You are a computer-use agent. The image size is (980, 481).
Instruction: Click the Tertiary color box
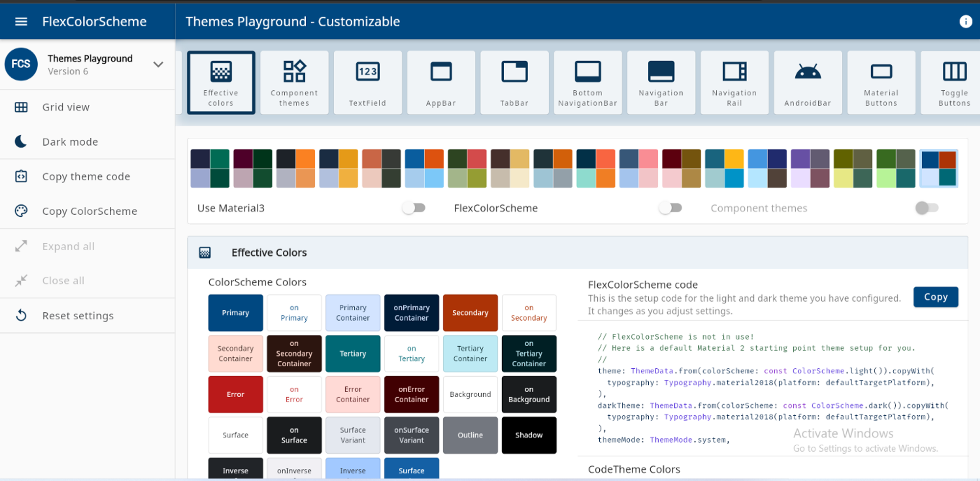point(353,354)
